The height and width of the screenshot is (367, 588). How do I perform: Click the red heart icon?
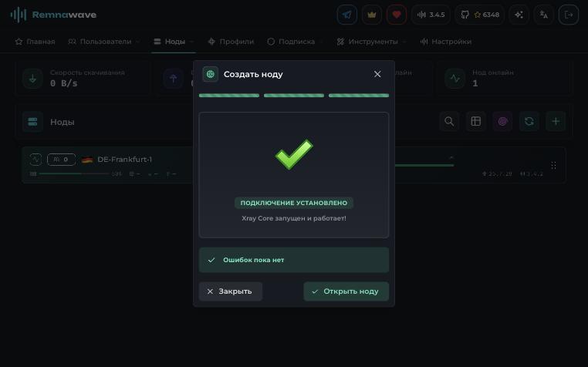(397, 15)
